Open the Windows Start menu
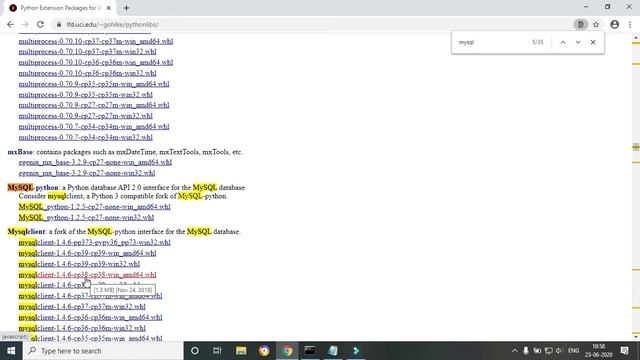This screenshot has width=640, height=360. (11, 351)
